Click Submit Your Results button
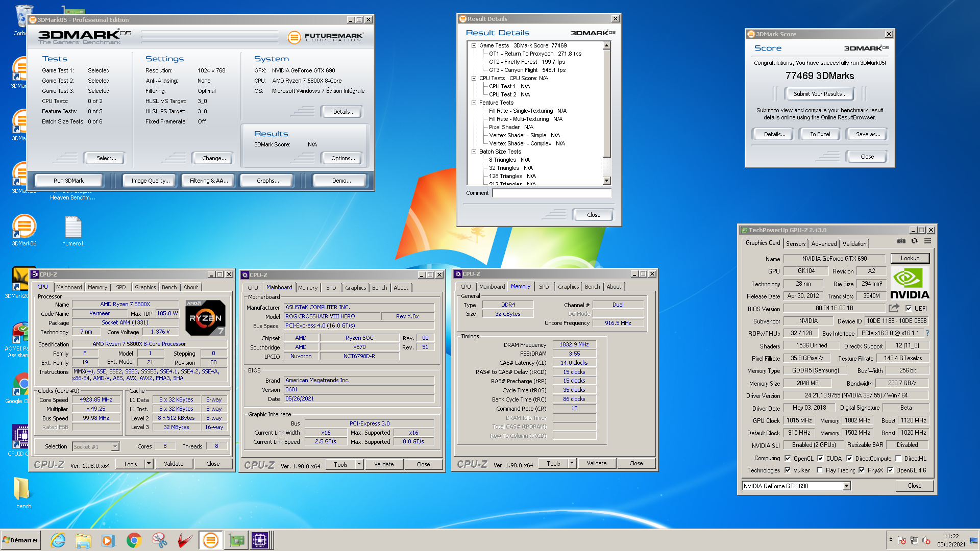 pos(820,94)
